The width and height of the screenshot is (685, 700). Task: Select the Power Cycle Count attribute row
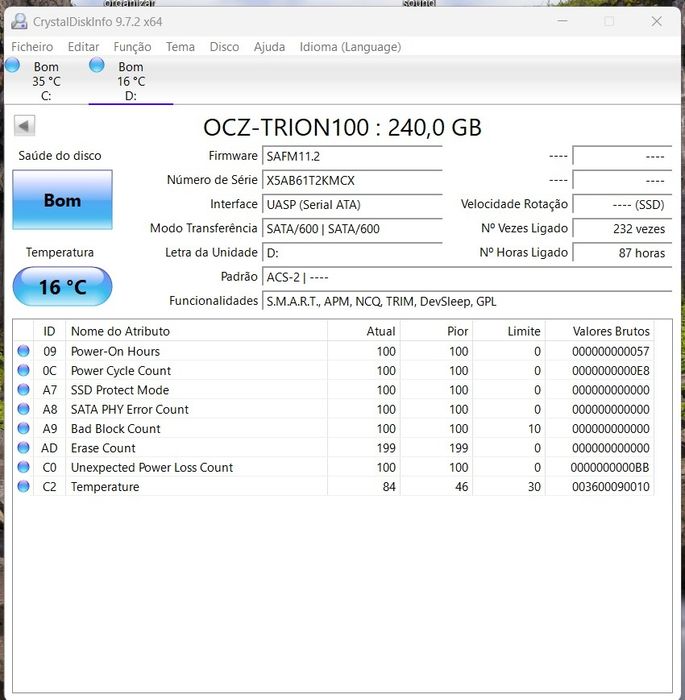[334, 371]
